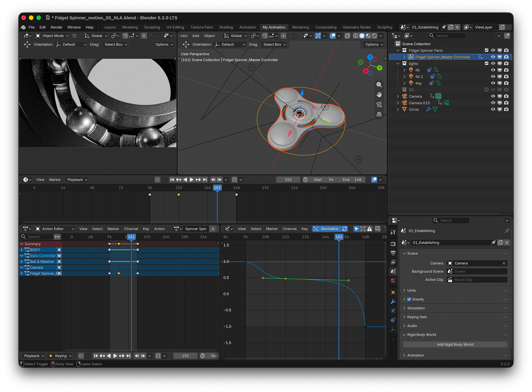Click the Graph Editor playhead 152
Viewport: 532px width, 392px height.
point(339,237)
